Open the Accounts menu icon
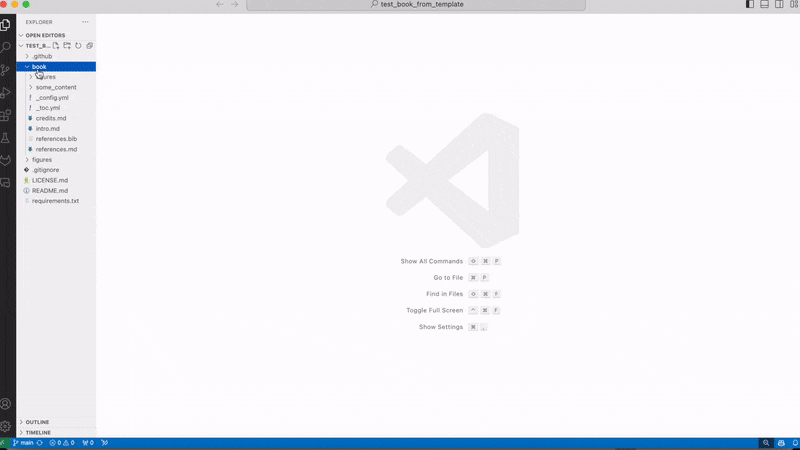 [6, 404]
